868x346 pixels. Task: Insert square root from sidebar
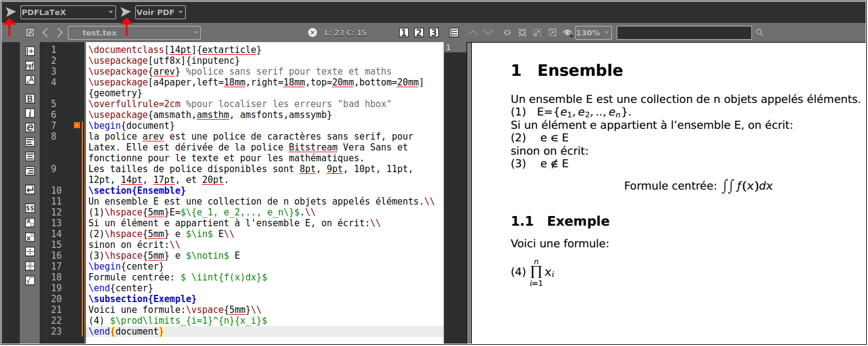tap(30, 280)
